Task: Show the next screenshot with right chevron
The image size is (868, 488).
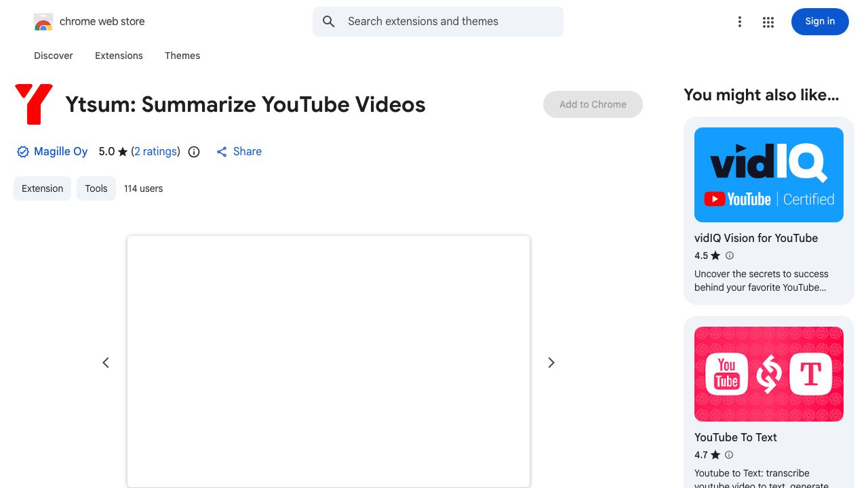Action: click(x=551, y=363)
